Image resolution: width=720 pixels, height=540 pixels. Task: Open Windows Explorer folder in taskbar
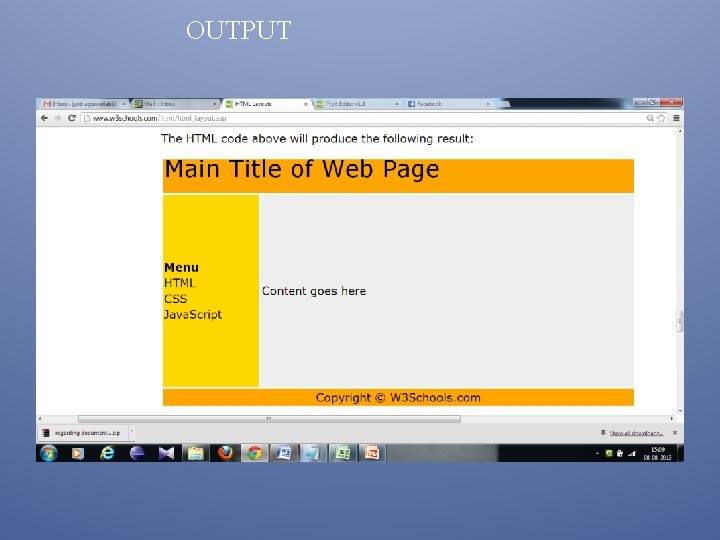[x=196, y=453]
